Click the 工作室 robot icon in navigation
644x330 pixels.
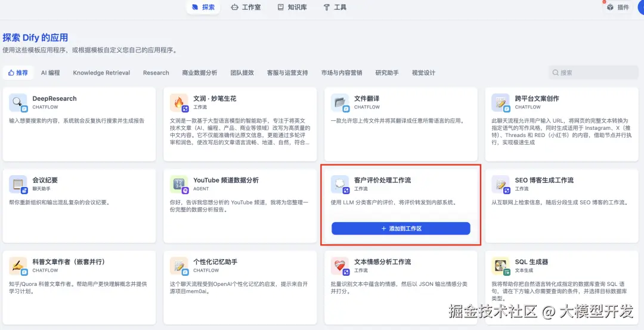(x=234, y=7)
